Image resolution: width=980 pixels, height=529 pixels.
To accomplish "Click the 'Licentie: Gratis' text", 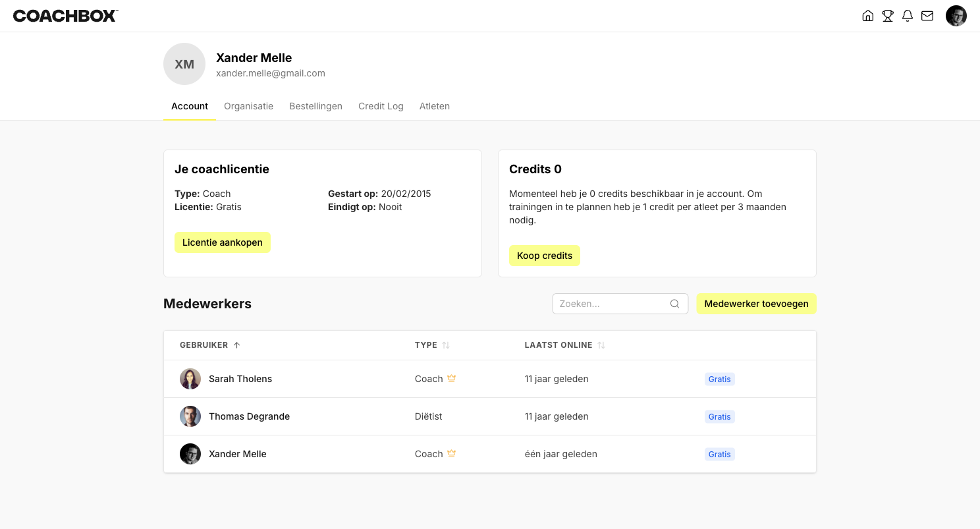I will [208, 207].
